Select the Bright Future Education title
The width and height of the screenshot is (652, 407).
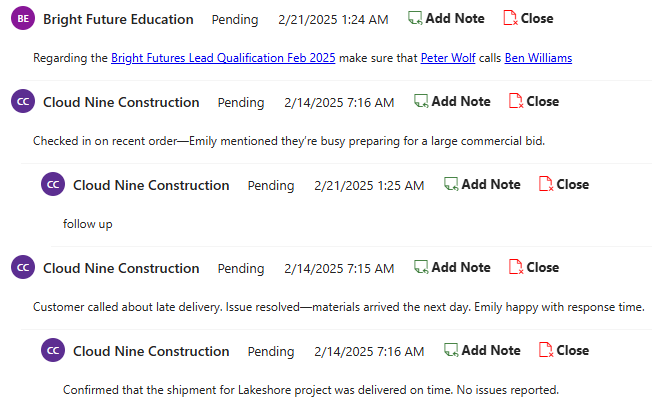(x=118, y=19)
